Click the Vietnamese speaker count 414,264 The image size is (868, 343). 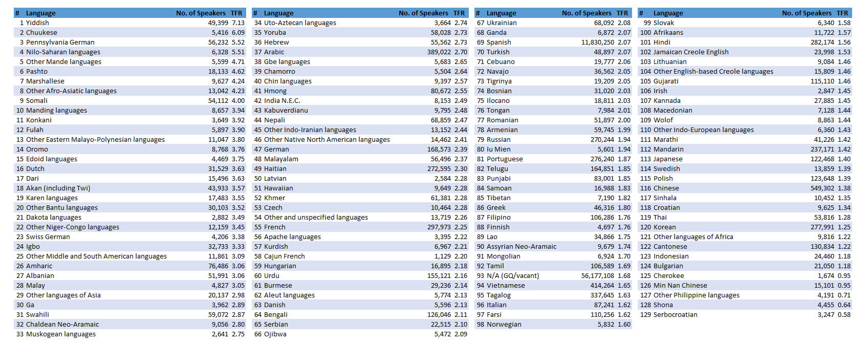[x=602, y=286]
